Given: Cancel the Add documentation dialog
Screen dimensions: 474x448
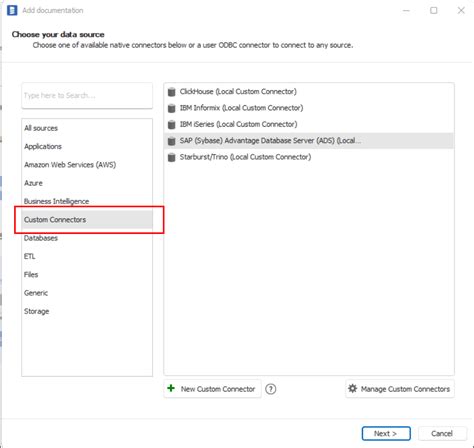Looking at the screenshot, I should (442, 433).
